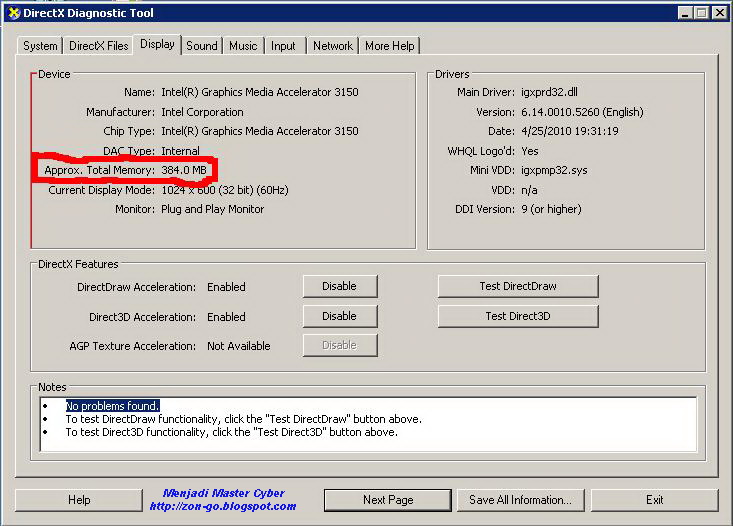Run the Test DirectDraw button

tap(518, 286)
